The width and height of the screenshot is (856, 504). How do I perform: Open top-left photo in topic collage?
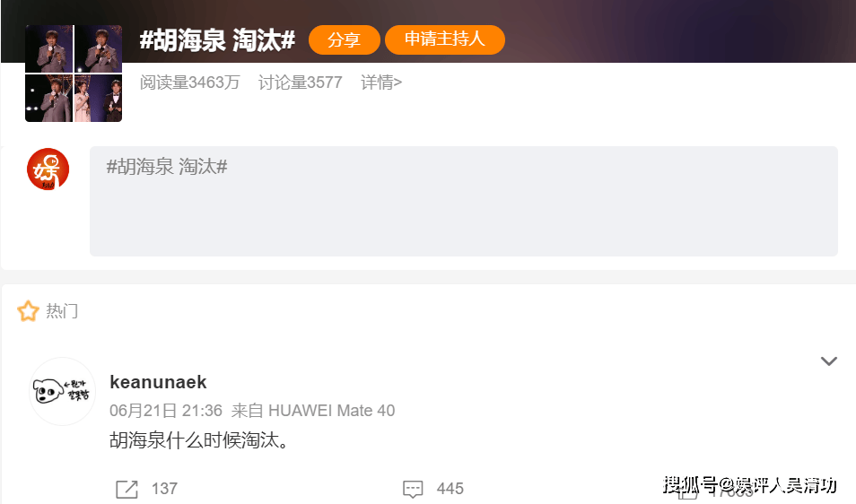tap(49, 48)
